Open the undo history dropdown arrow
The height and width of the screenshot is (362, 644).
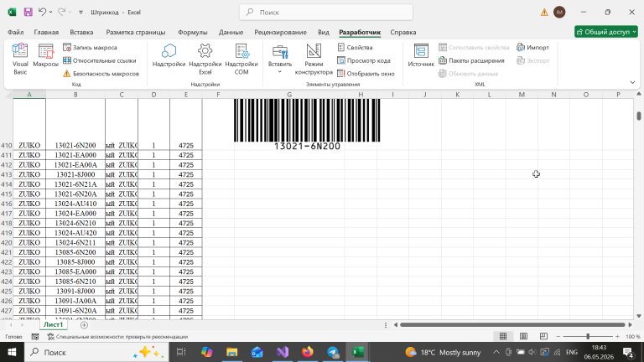point(51,13)
